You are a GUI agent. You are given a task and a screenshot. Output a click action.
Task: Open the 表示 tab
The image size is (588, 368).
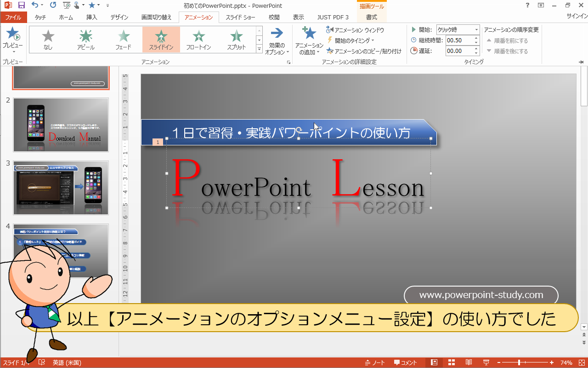coord(299,17)
